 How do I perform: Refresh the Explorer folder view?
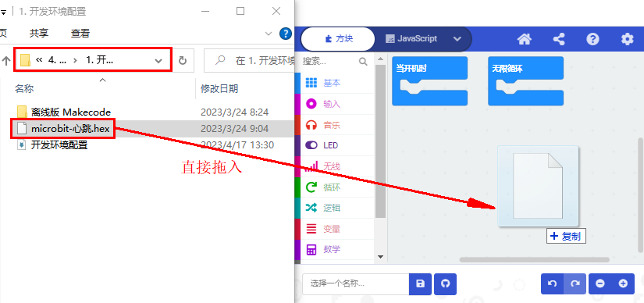tap(183, 61)
